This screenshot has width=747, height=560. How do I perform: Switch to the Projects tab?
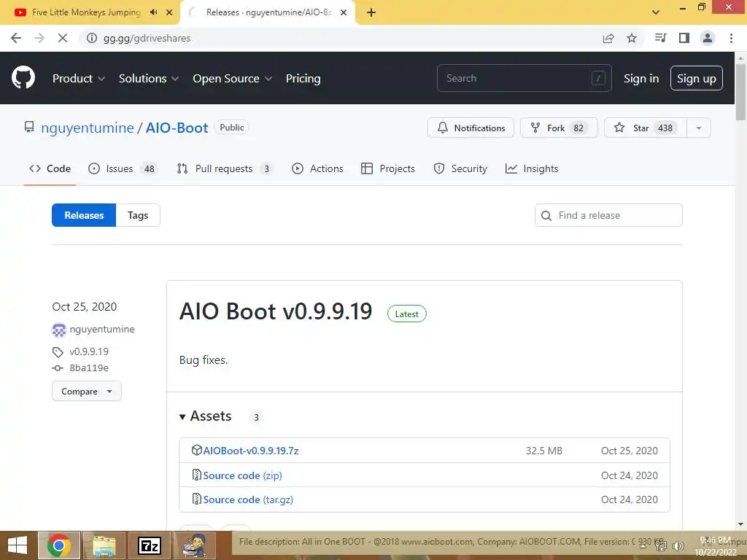tap(388, 168)
